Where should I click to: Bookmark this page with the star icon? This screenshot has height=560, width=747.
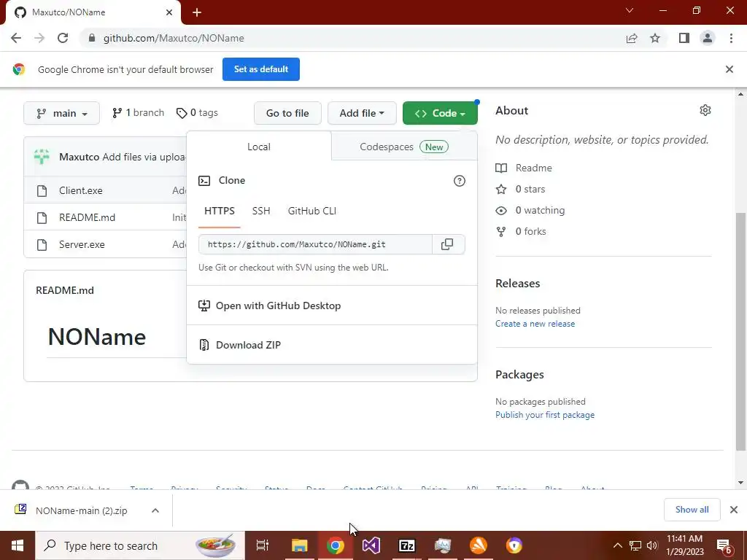655,38
